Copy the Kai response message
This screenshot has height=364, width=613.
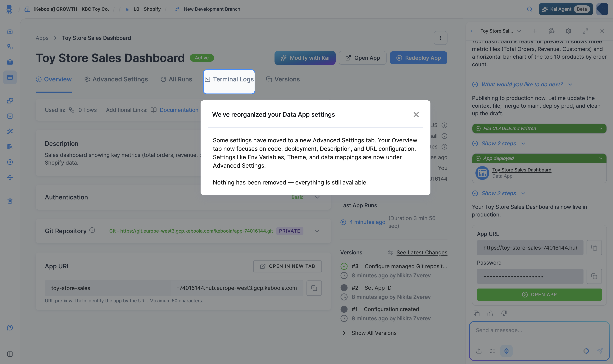pyautogui.click(x=476, y=313)
